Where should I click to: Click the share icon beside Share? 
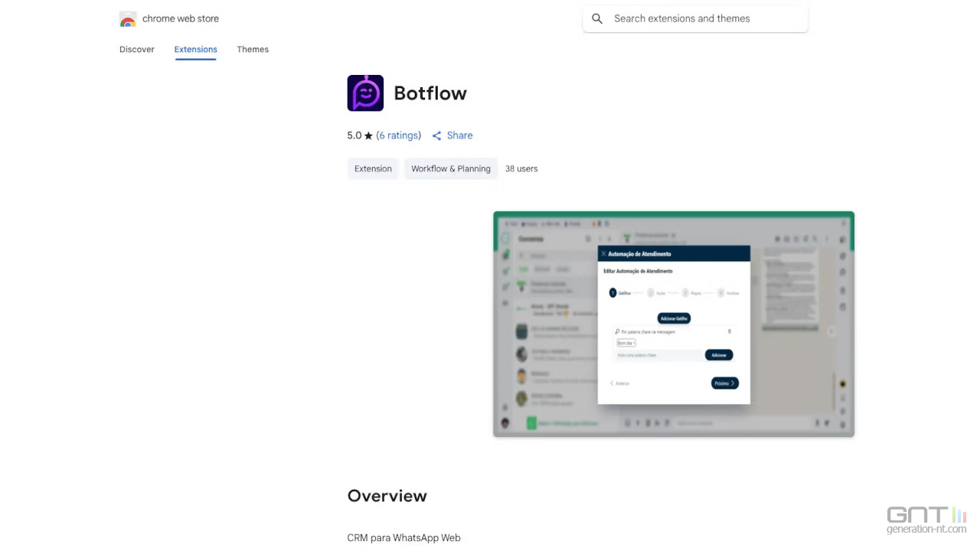coord(436,135)
